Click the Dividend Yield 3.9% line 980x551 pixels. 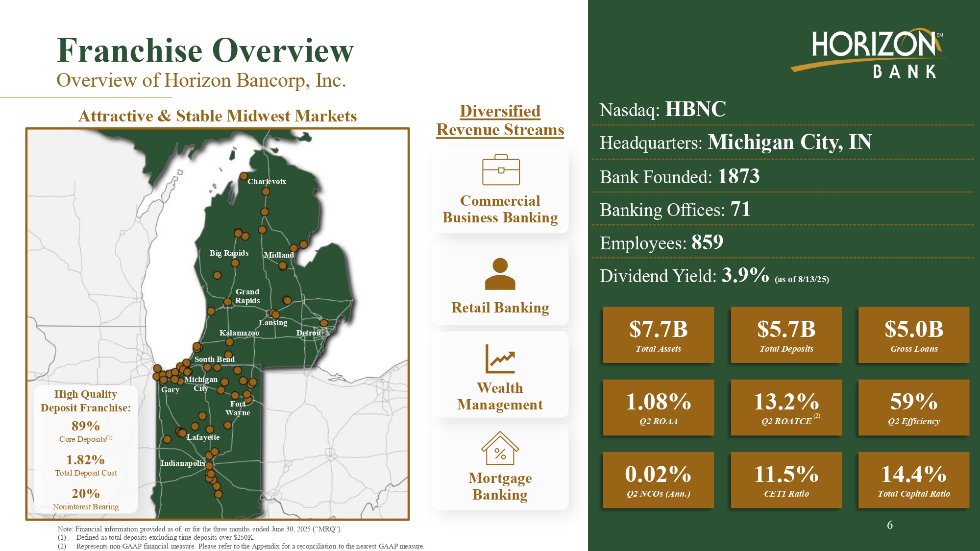(713, 276)
